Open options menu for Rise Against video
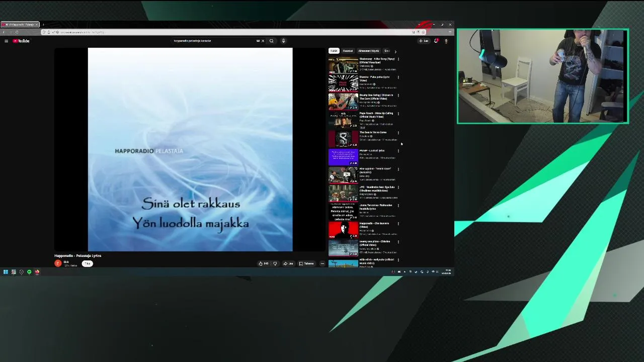The width and height of the screenshot is (644, 362). point(398,169)
